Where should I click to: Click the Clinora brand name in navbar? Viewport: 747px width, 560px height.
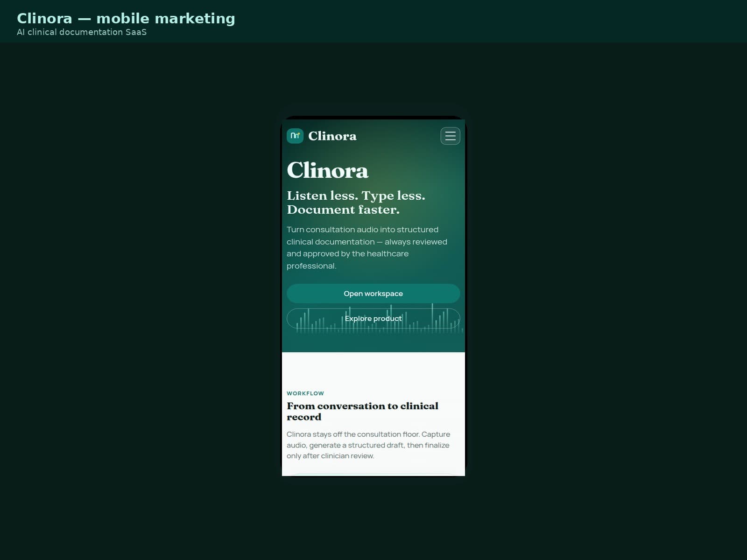(332, 136)
